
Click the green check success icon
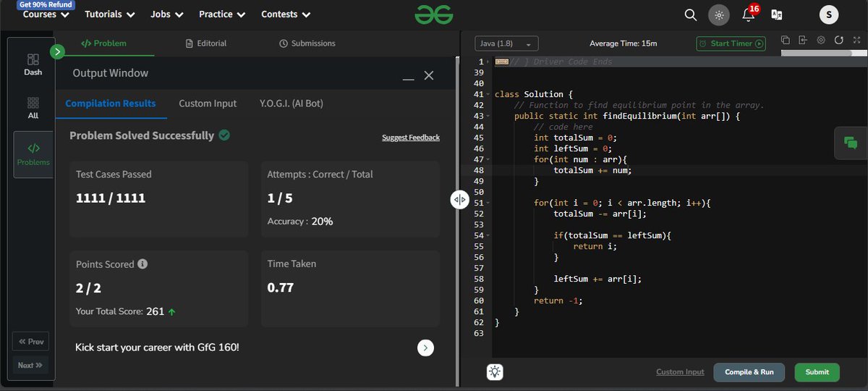224,135
